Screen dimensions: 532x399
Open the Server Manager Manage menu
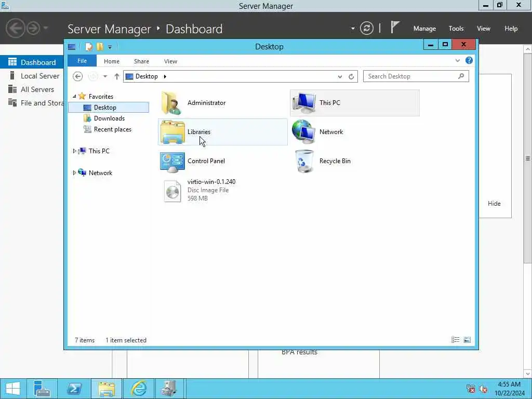pos(424,29)
